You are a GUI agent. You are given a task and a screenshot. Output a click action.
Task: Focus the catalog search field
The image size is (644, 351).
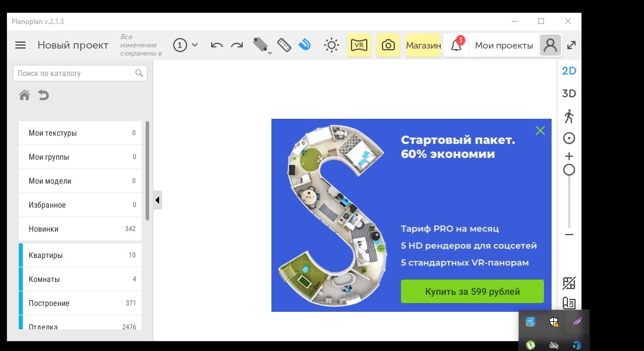click(x=80, y=73)
